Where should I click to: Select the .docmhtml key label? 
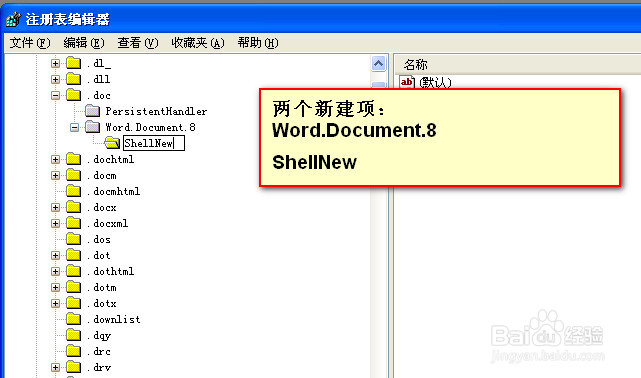[x=113, y=191]
